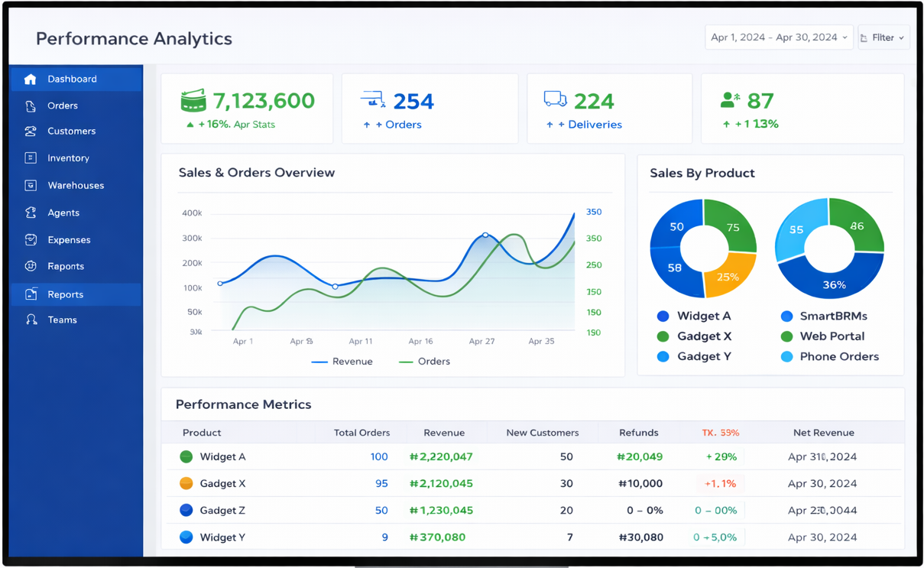Image resolution: width=924 pixels, height=568 pixels.
Task: Click the Expenses icon in sidebar
Action: [x=31, y=240]
